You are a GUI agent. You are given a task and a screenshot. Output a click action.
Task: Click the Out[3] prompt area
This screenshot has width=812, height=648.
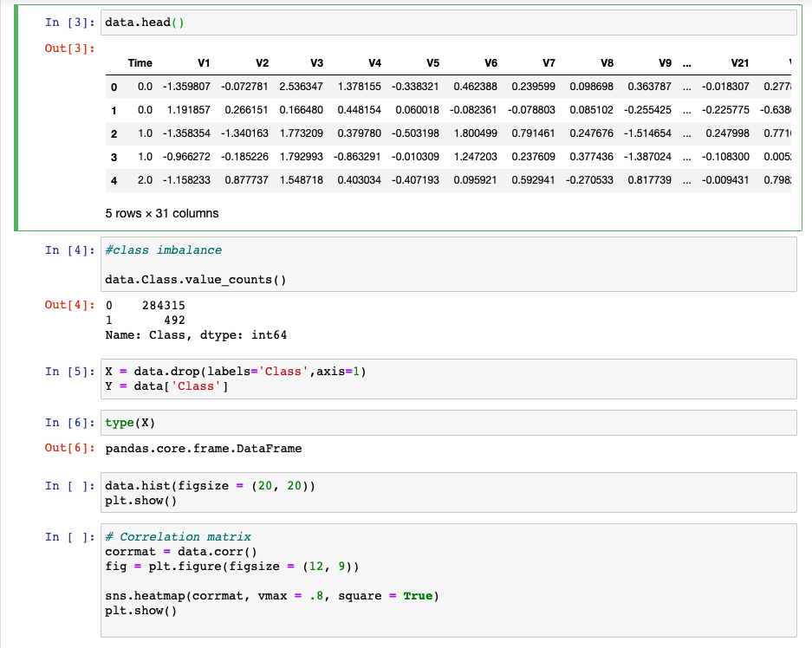70,49
